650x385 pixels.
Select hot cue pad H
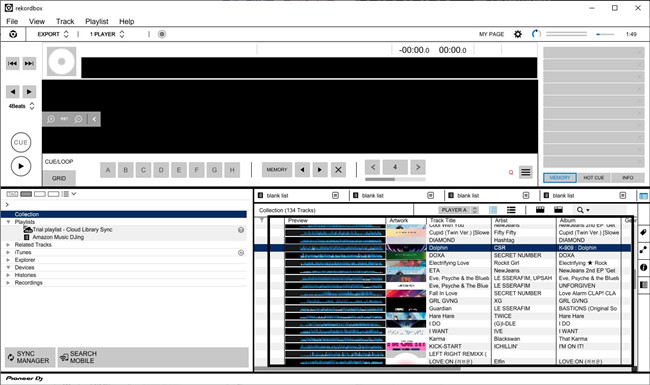tap(232, 169)
